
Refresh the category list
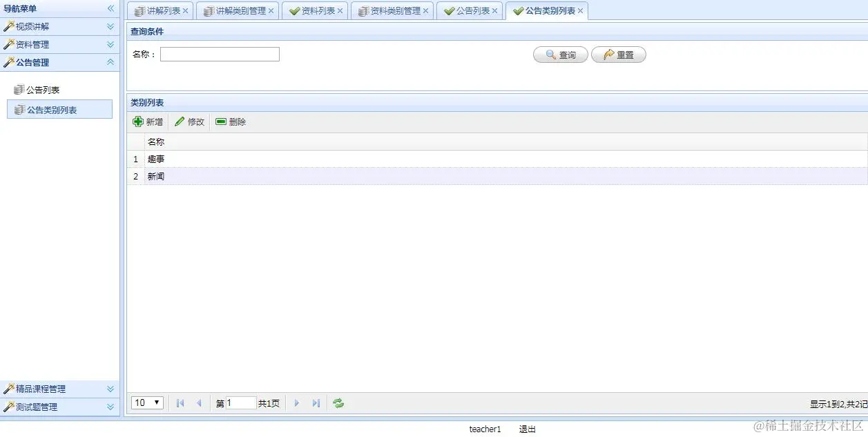tap(338, 403)
